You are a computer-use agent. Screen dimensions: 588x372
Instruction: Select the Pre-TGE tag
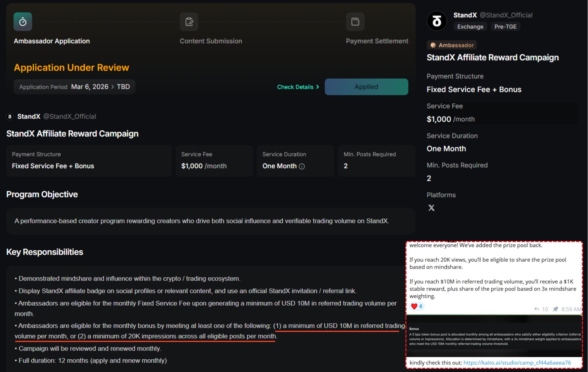(x=505, y=27)
